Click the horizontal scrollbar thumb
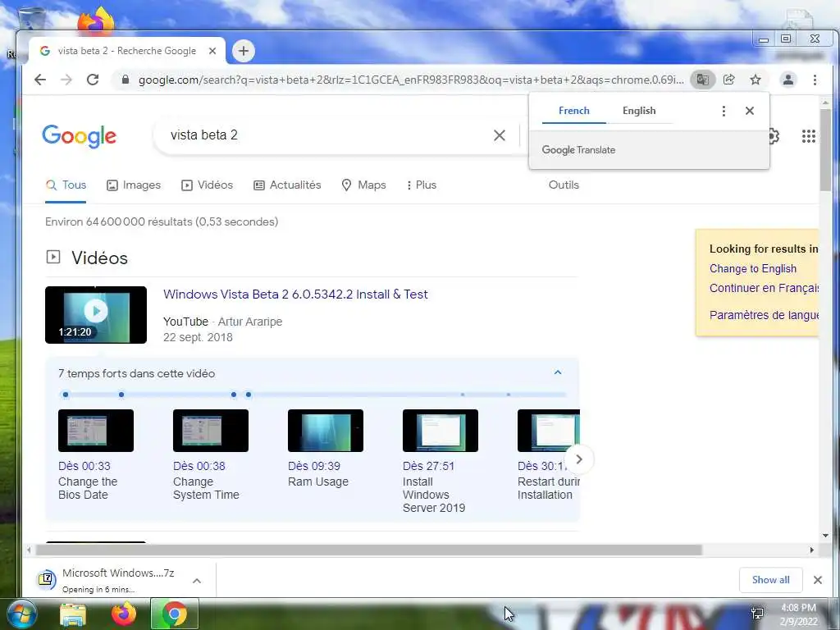This screenshot has height=630, width=840. [368, 550]
